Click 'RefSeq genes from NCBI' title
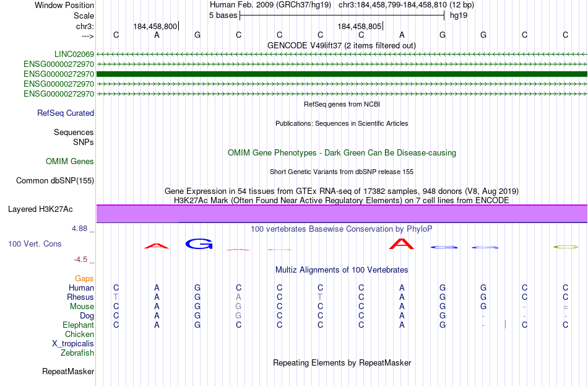 coord(342,104)
